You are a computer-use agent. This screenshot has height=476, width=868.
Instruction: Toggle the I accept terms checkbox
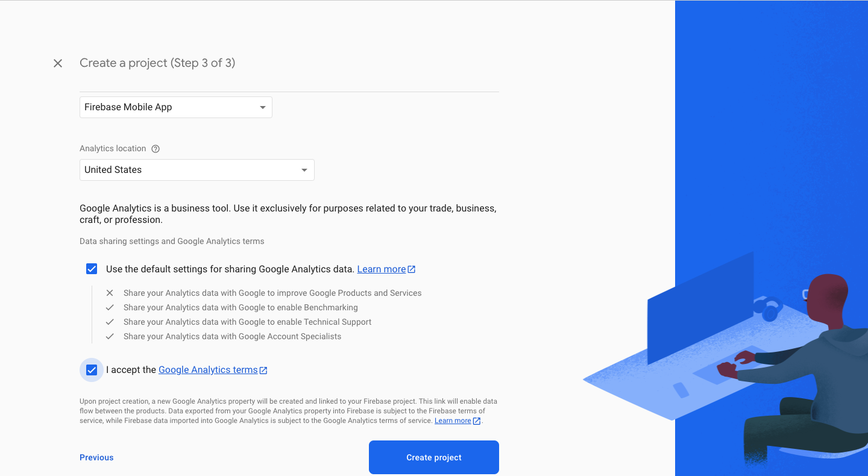pyautogui.click(x=92, y=370)
